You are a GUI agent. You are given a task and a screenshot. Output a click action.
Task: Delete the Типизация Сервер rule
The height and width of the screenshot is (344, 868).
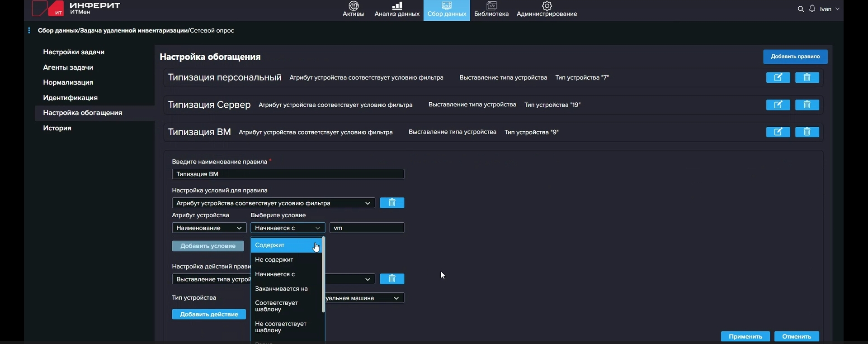tap(807, 105)
